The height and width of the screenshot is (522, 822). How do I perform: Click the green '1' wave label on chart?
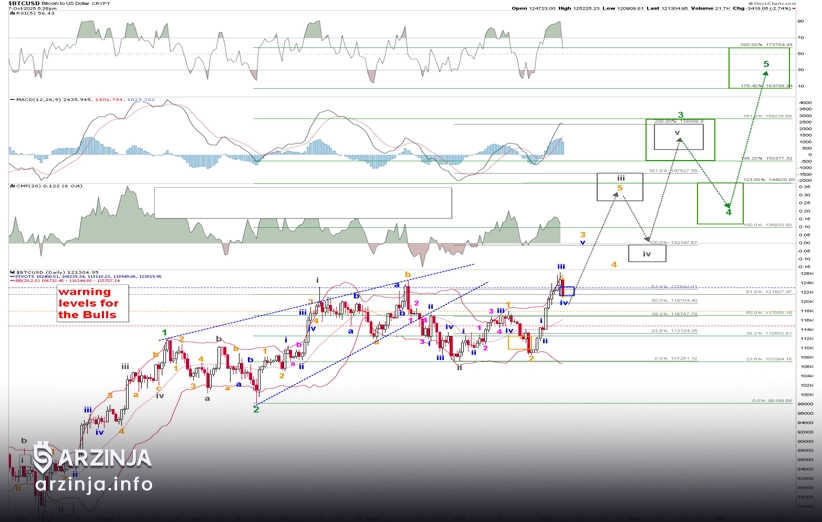click(165, 332)
